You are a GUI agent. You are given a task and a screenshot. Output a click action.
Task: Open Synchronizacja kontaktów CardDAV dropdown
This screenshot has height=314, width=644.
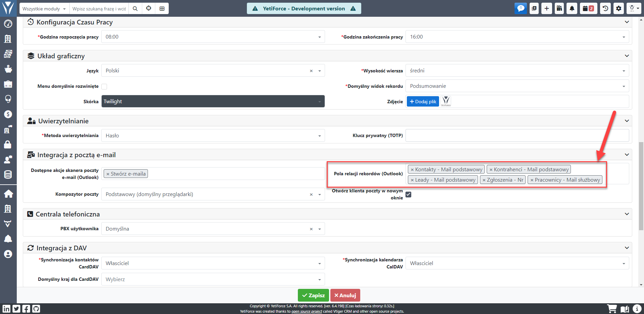pyautogui.click(x=213, y=263)
